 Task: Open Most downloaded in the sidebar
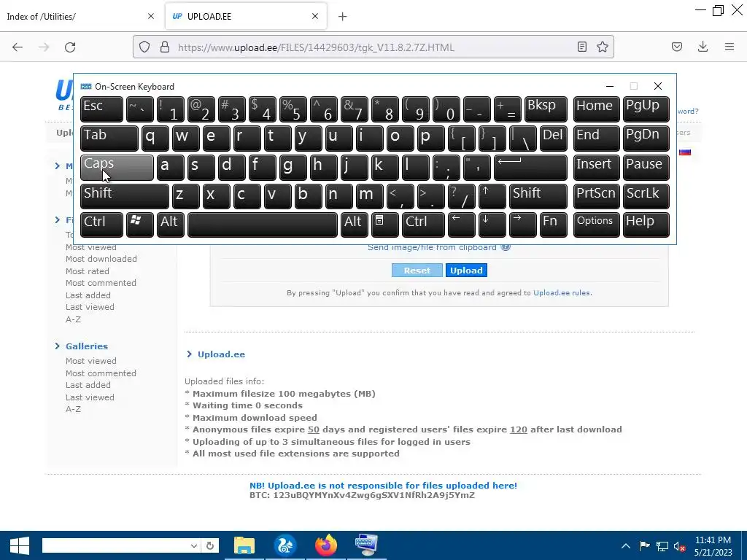coord(101,259)
